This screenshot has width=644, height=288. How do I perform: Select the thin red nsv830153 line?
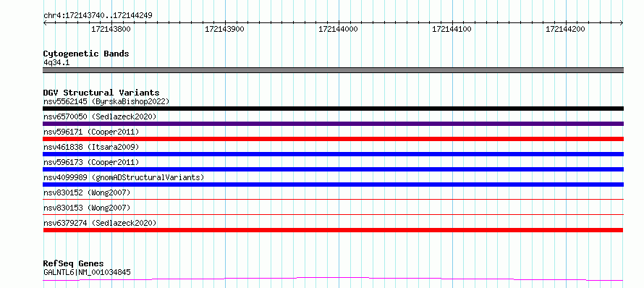click(x=333, y=214)
